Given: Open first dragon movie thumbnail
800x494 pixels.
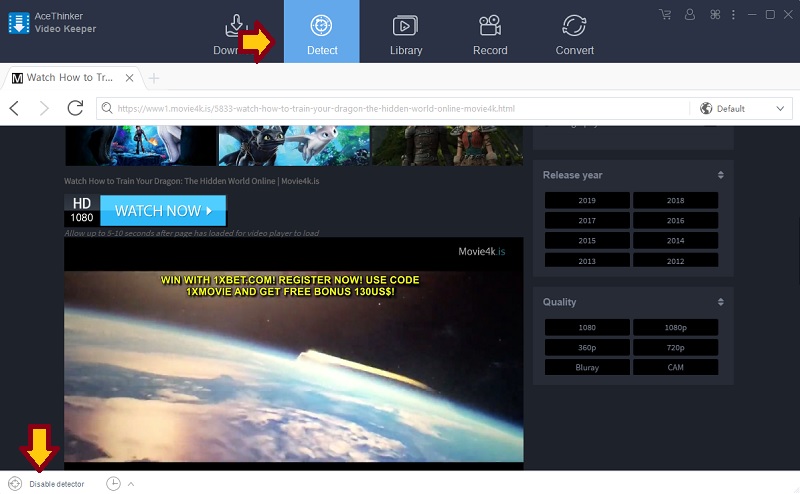Looking at the screenshot, I should 141,146.
